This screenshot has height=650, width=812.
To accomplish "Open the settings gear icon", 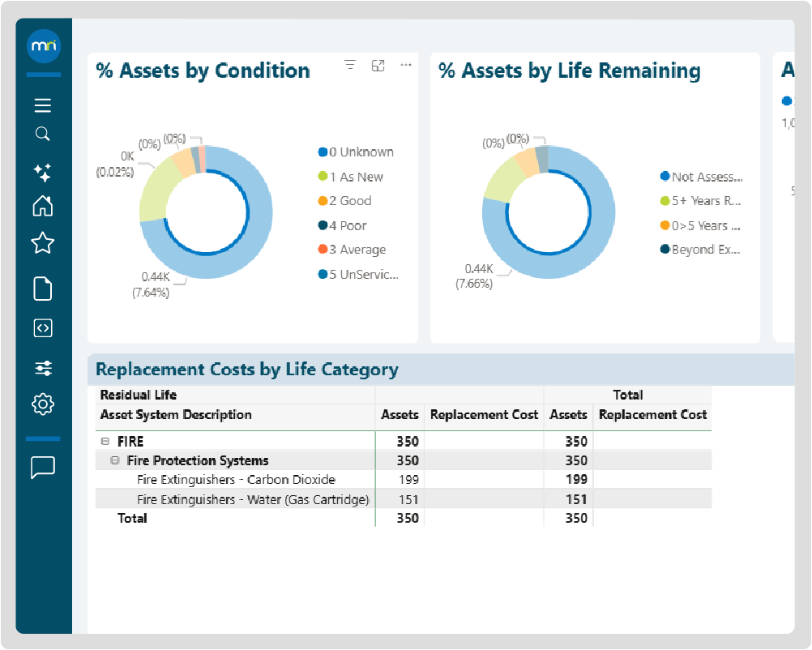I will [x=43, y=404].
